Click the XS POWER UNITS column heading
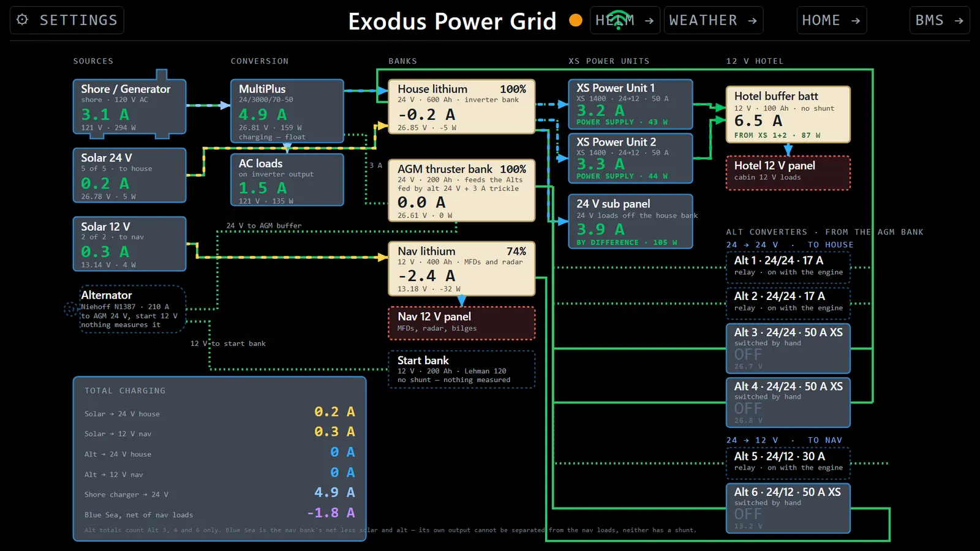 [609, 61]
